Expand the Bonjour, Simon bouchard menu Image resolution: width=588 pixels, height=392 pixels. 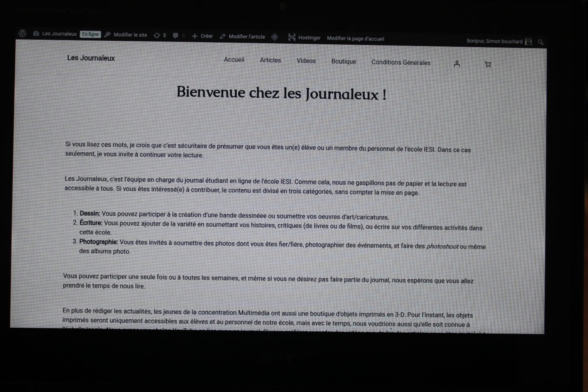click(x=494, y=41)
